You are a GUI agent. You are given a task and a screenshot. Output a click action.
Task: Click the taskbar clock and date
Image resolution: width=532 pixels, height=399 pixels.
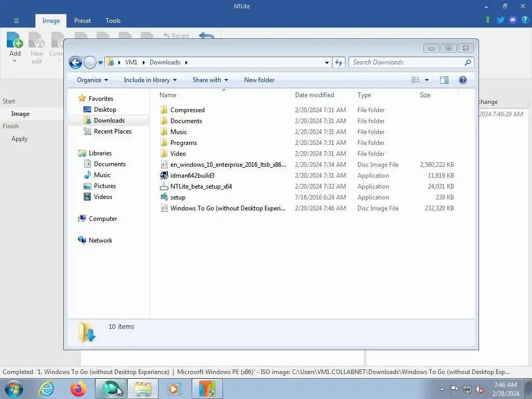pyautogui.click(x=505, y=389)
